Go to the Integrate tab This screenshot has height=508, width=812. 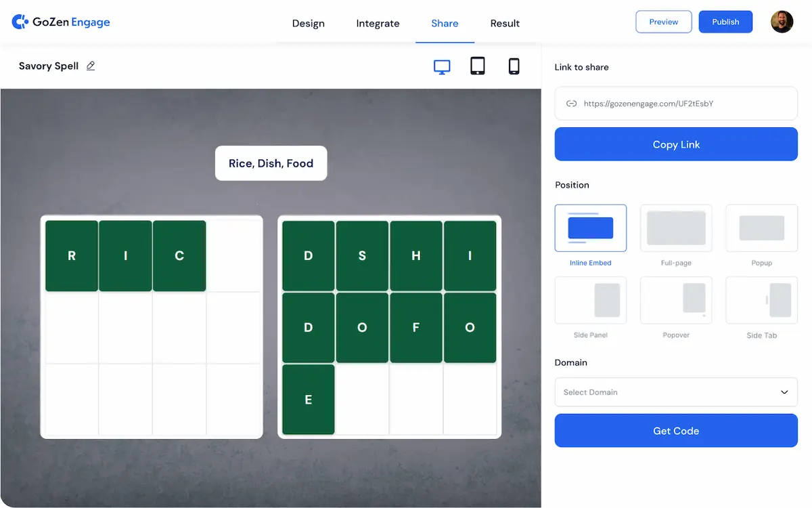(378, 23)
